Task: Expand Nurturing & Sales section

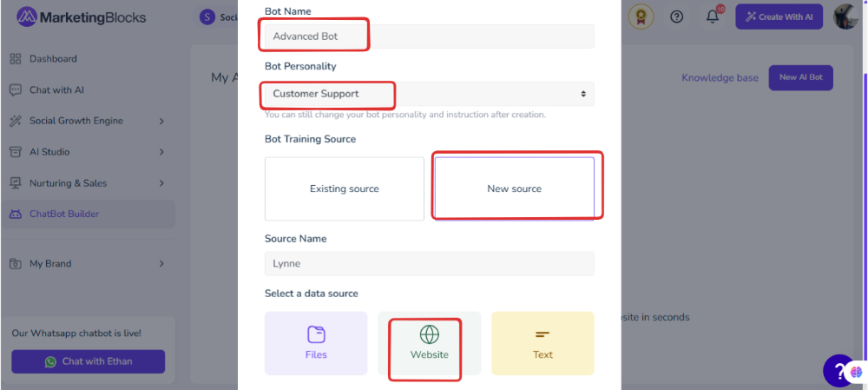Action: click(88, 182)
